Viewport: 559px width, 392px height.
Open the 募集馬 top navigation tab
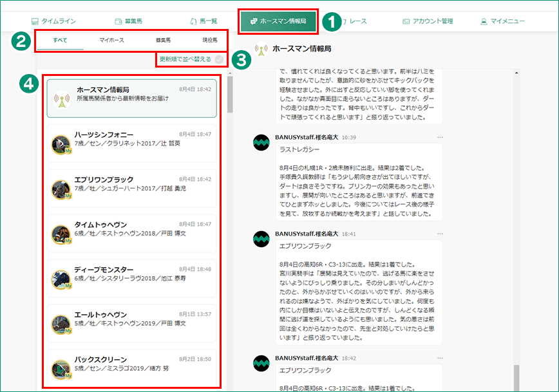pos(129,21)
